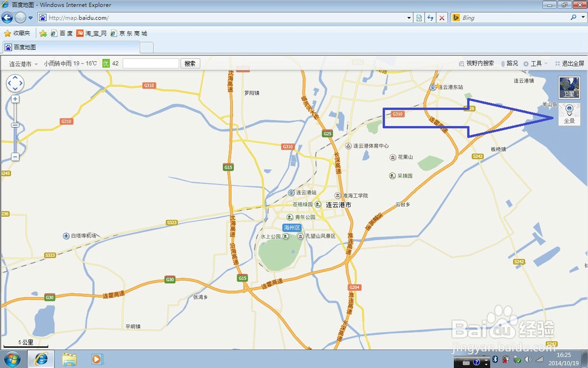Toggle the Compatibility View icon
Image resolution: width=588 pixels, height=368 pixels.
coord(419,18)
